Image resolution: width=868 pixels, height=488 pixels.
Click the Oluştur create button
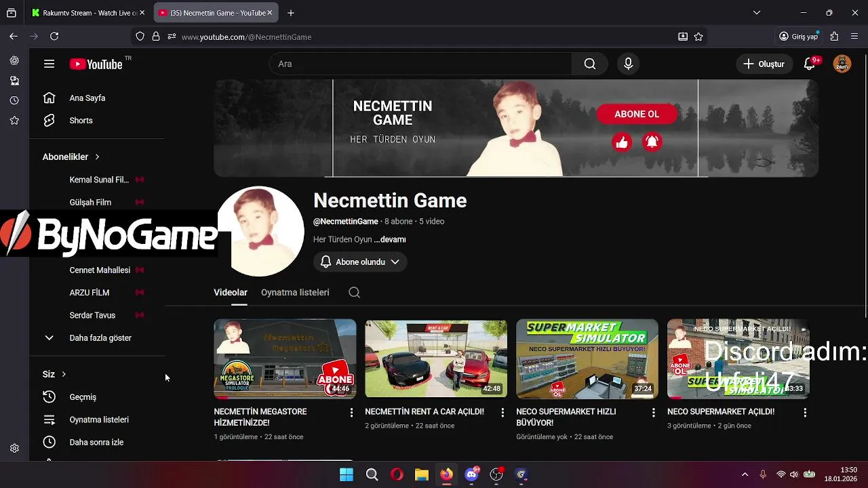point(764,64)
